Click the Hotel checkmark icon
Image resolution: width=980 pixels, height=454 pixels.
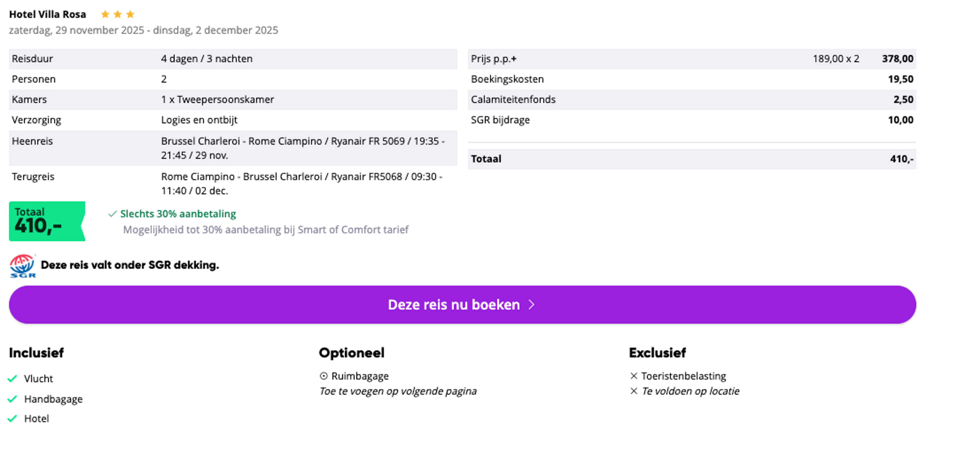13,419
